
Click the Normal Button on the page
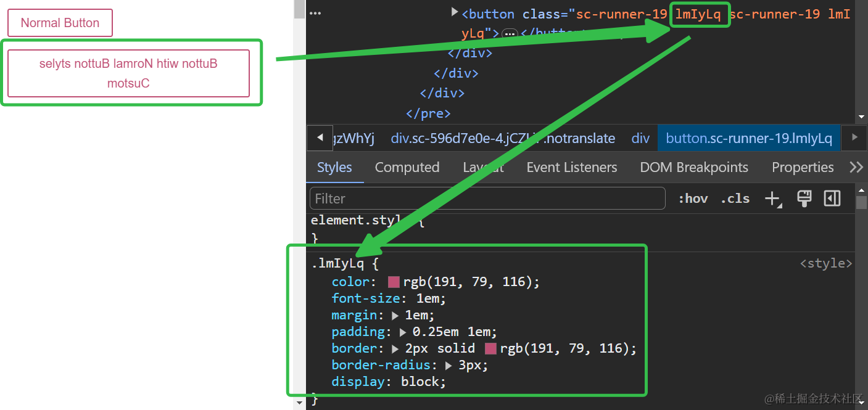tap(60, 23)
